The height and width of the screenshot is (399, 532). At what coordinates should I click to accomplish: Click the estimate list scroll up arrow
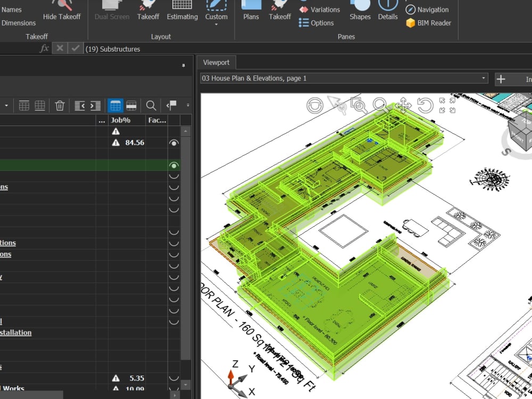pos(186,131)
